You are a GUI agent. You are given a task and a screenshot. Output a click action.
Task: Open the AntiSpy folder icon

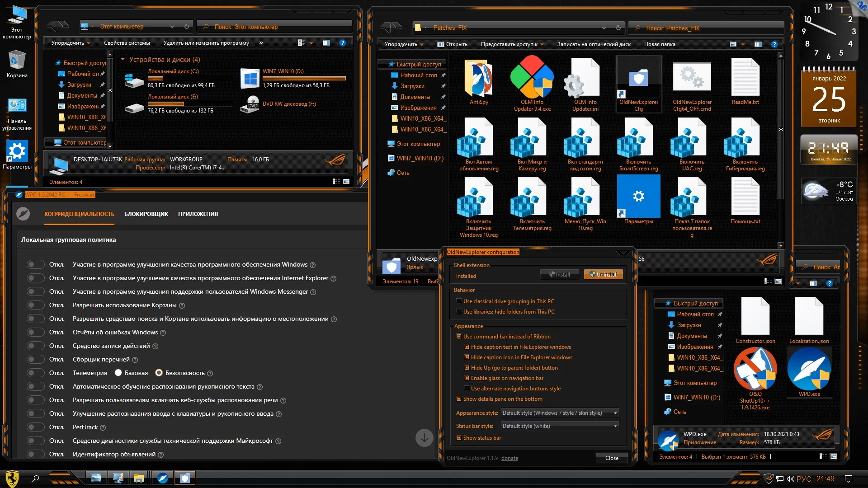tap(478, 79)
